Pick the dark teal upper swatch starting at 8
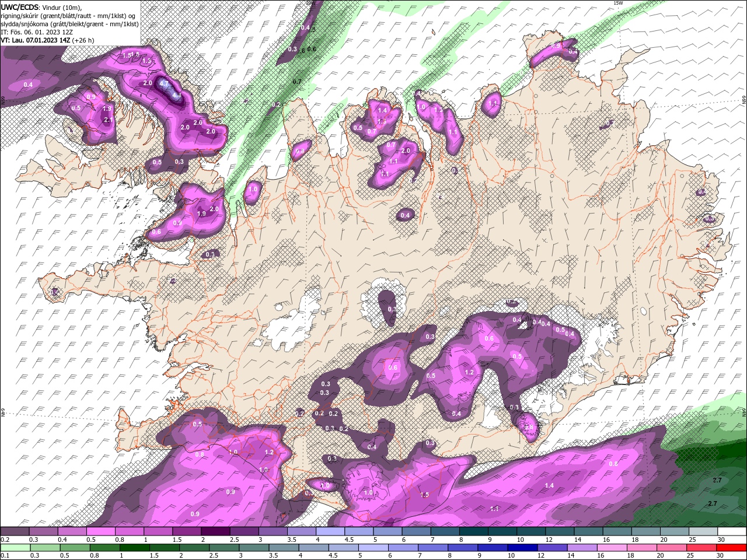 click(474, 531)
